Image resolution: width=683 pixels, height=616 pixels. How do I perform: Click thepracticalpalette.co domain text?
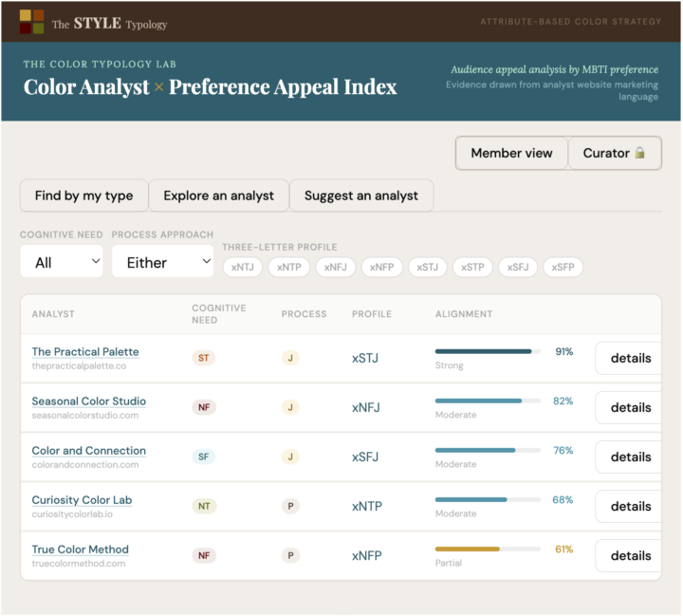79,365
